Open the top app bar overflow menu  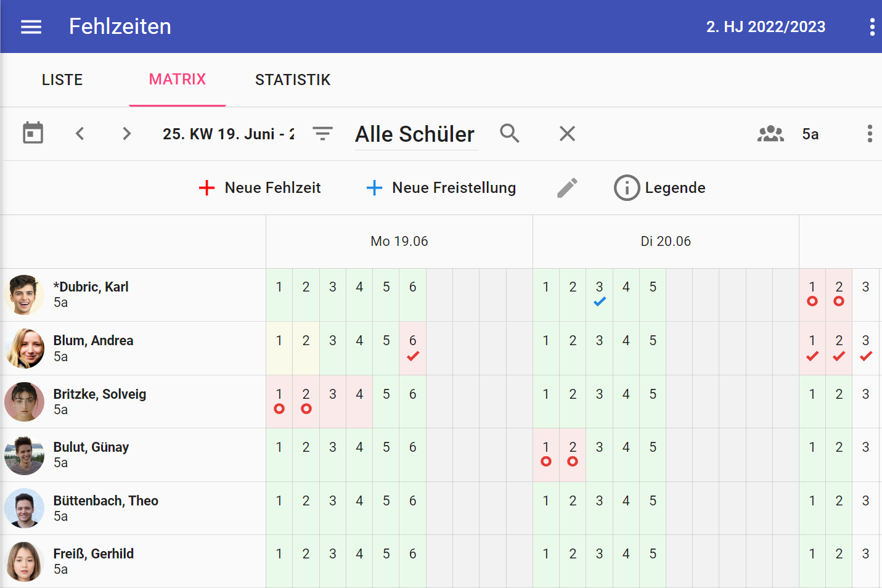872,27
